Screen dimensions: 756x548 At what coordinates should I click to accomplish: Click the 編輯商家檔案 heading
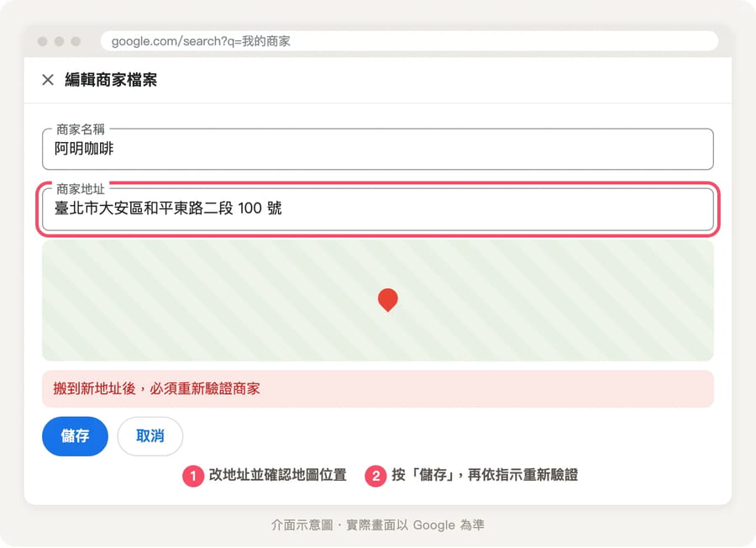pos(111,80)
